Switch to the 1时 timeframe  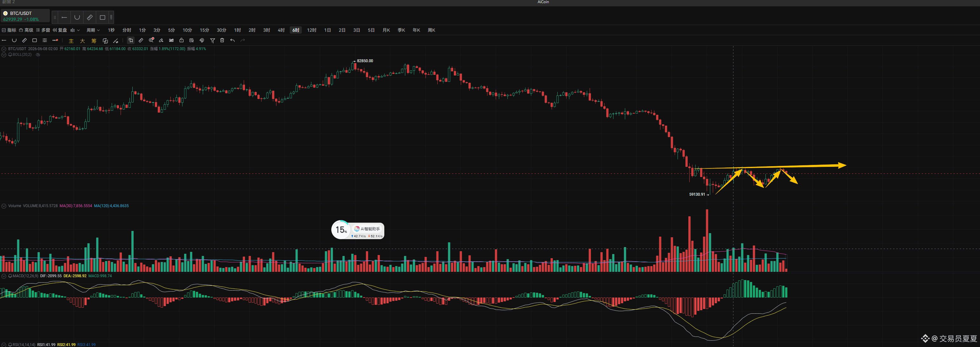tap(237, 30)
